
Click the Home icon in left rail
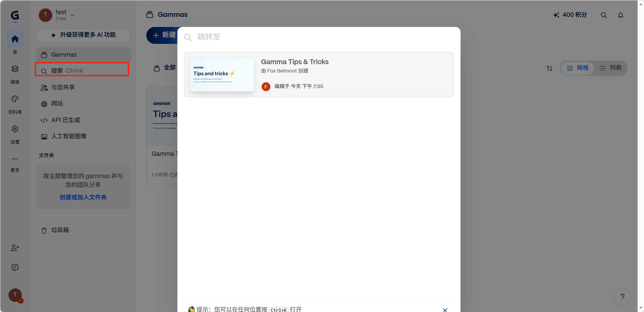click(15, 39)
